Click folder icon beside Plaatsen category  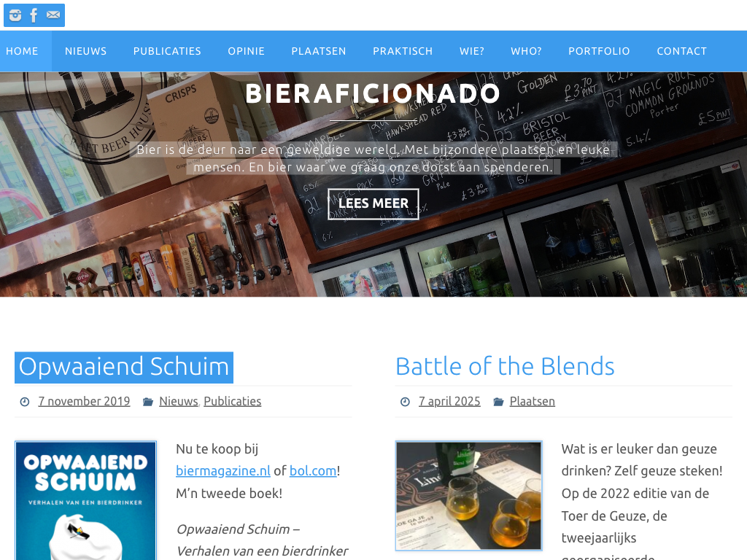pos(498,402)
